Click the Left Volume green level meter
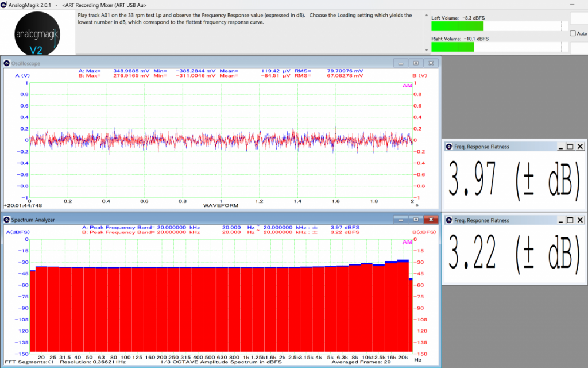The image size is (588, 368). (x=457, y=26)
